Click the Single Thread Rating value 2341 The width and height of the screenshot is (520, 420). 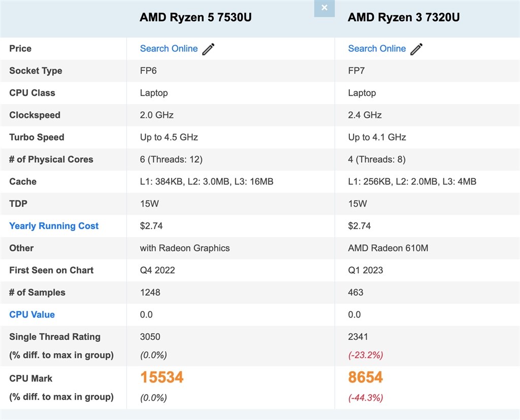358,337
